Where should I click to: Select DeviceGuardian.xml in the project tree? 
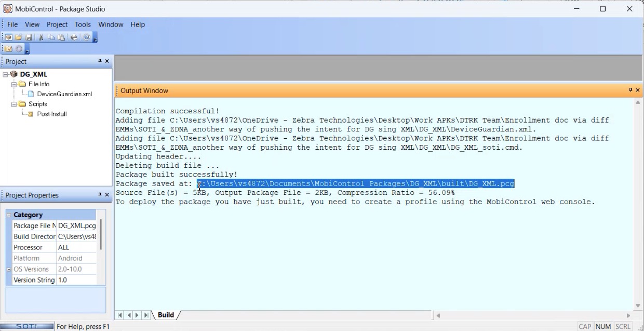[64, 94]
